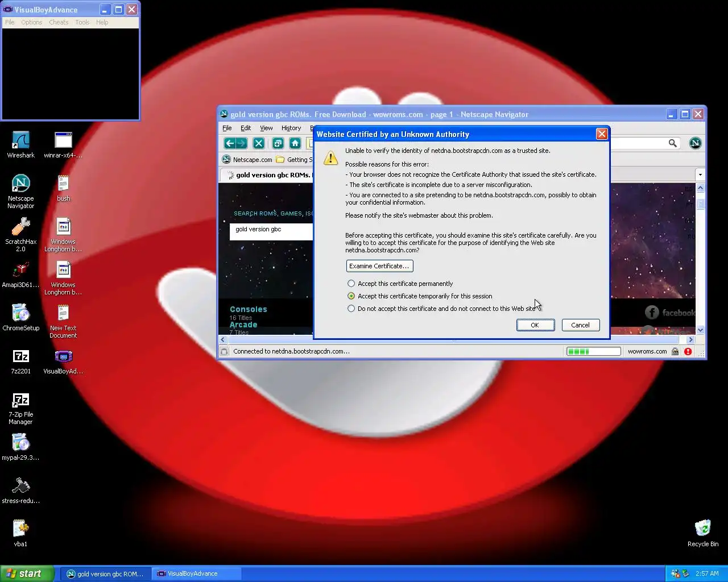This screenshot has height=582, width=728.
Task: Click the new tab icon in Netscape toolbar
Action: 278,143
